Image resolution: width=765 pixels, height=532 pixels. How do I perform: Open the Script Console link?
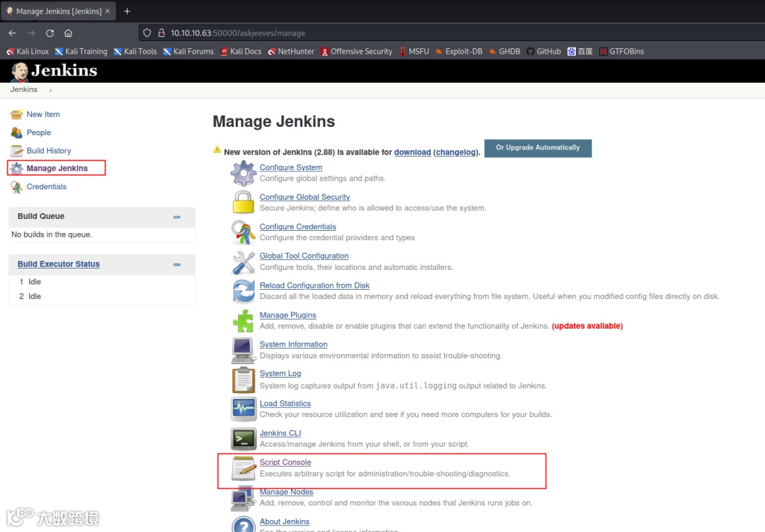tap(285, 462)
